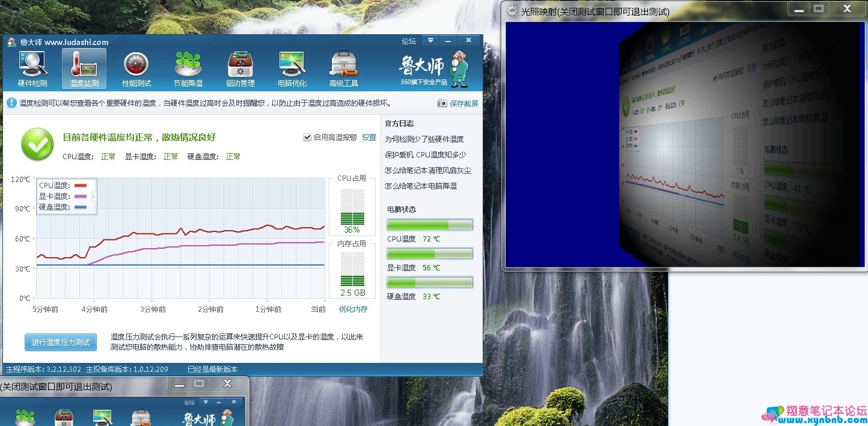Open article 保护爱机 CPU温度知多少
Image resolution: width=868 pixels, height=426 pixels.
426,155
